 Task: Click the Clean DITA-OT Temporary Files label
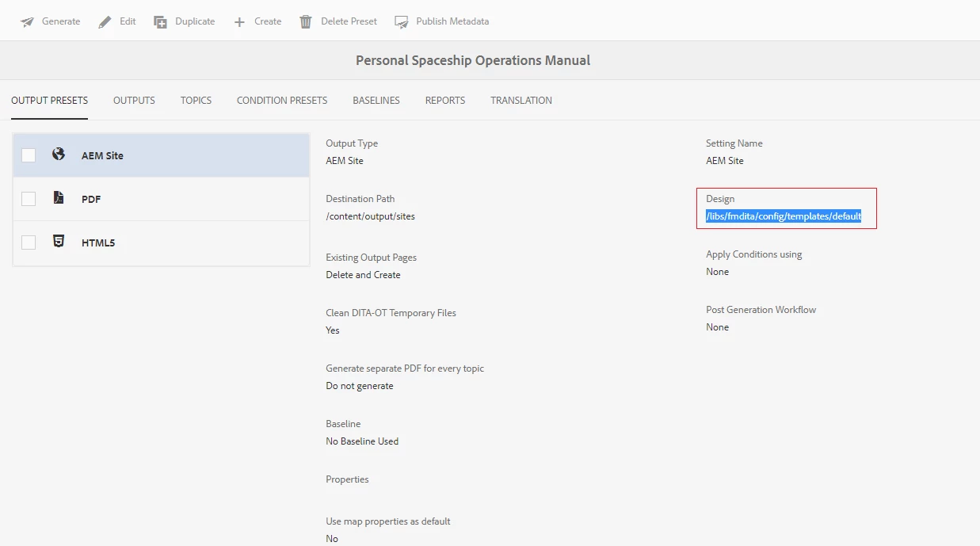tap(391, 313)
